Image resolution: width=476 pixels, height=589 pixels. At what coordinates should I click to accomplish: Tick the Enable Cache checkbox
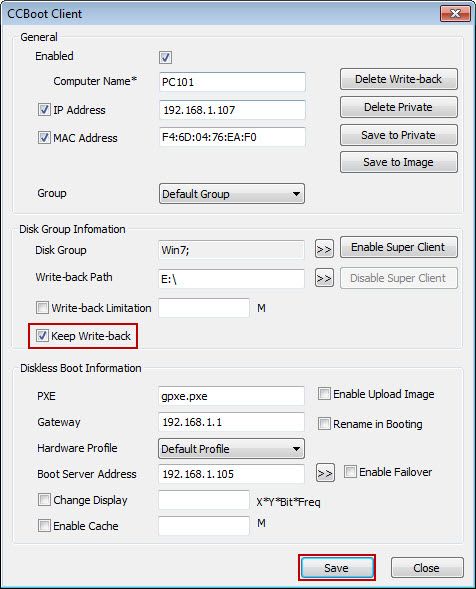tap(44, 526)
